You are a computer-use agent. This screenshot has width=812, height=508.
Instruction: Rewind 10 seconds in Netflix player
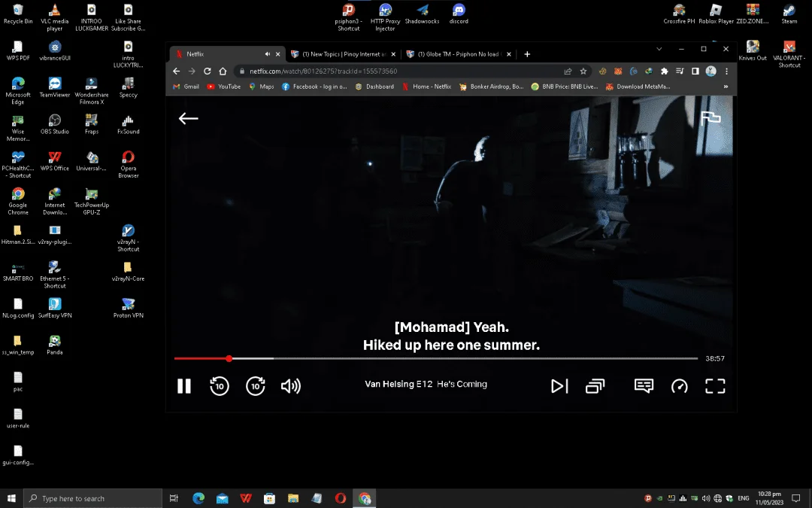click(219, 385)
